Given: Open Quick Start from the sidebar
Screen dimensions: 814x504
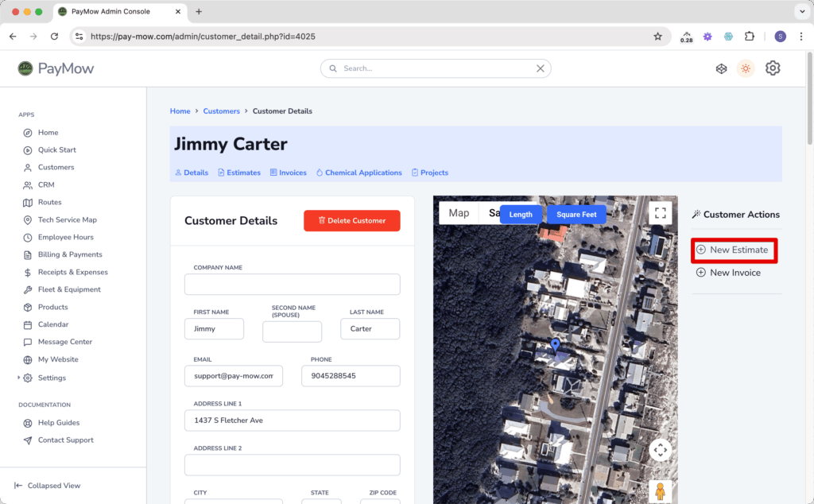Looking at the screenshot, I should [x=49, y=150].
